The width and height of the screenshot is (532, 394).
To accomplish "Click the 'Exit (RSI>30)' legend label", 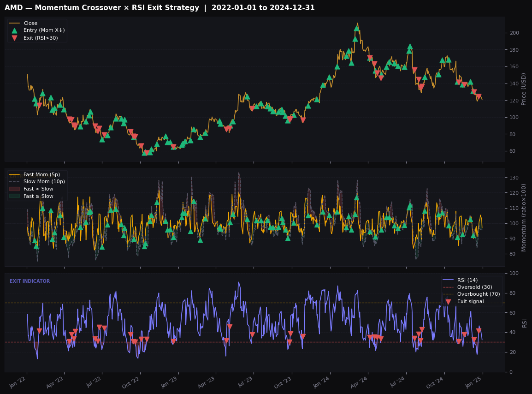I will tap(41, 38).
